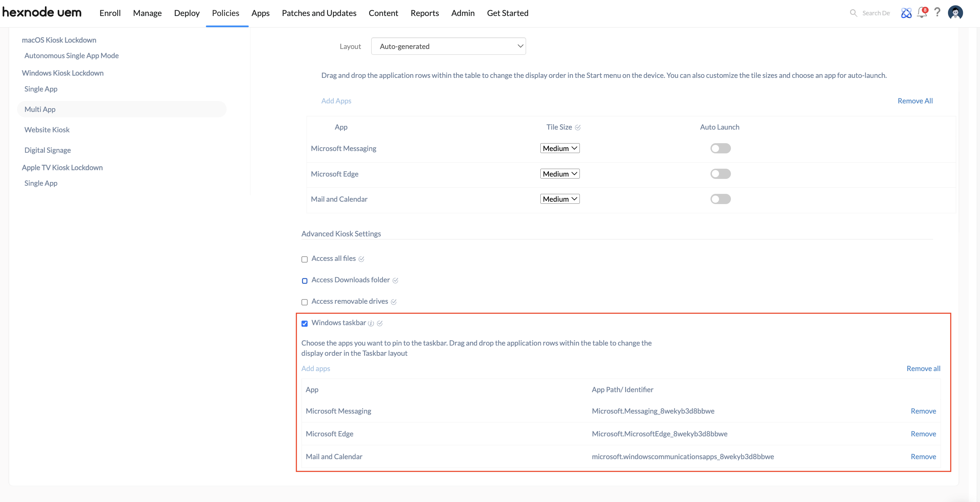Click the check badge icon after Windows taskbar
This screenshot has height=502, width=980.
pos(380,323)
